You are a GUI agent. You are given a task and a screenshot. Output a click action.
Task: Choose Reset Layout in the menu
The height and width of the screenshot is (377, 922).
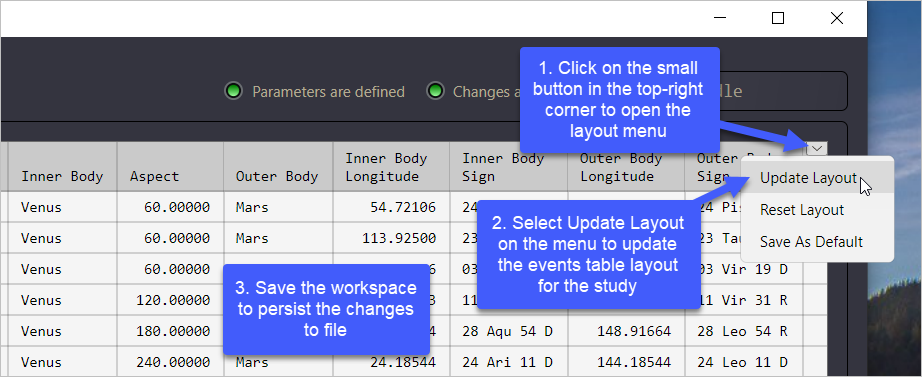click(817, 210)
